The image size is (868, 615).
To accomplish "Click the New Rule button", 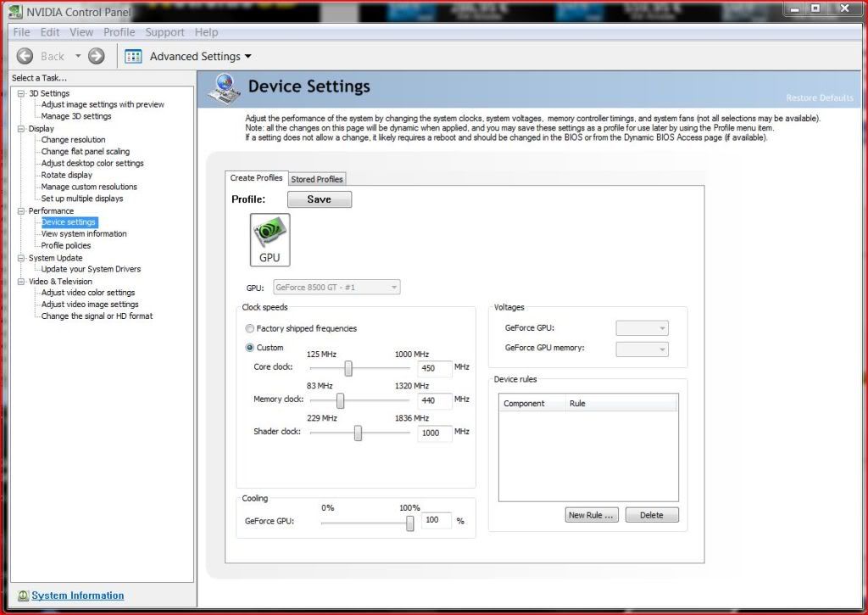I will 592,515.
